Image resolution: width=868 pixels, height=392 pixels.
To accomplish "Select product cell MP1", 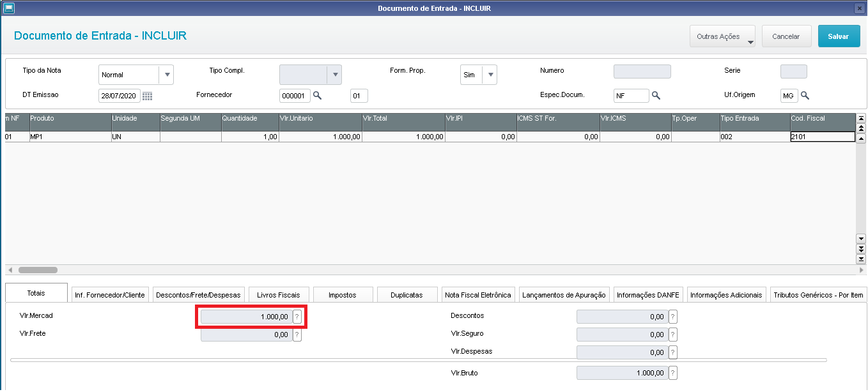I will (x=70, y=137).
